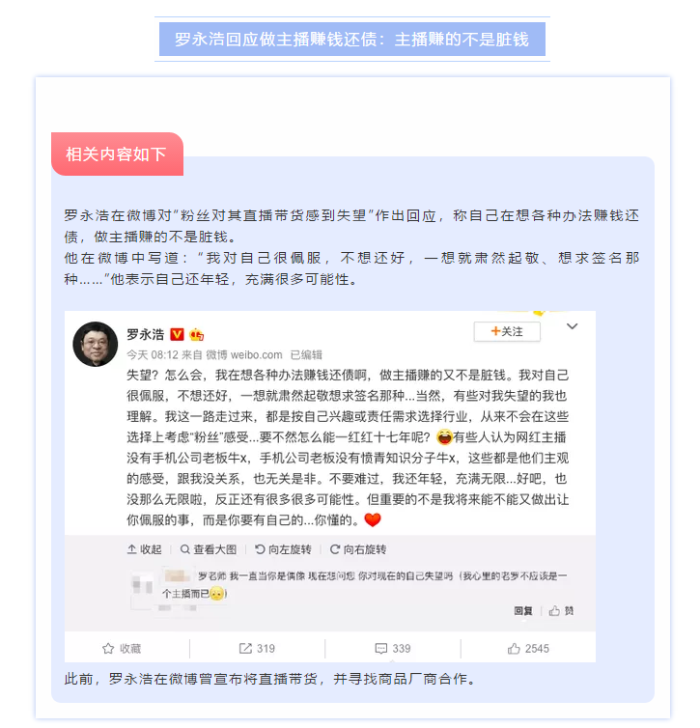This screenshot has height=728, width=700.
Task: Rotate the image right with 向右旋转
Action: [x=358, y=549]
